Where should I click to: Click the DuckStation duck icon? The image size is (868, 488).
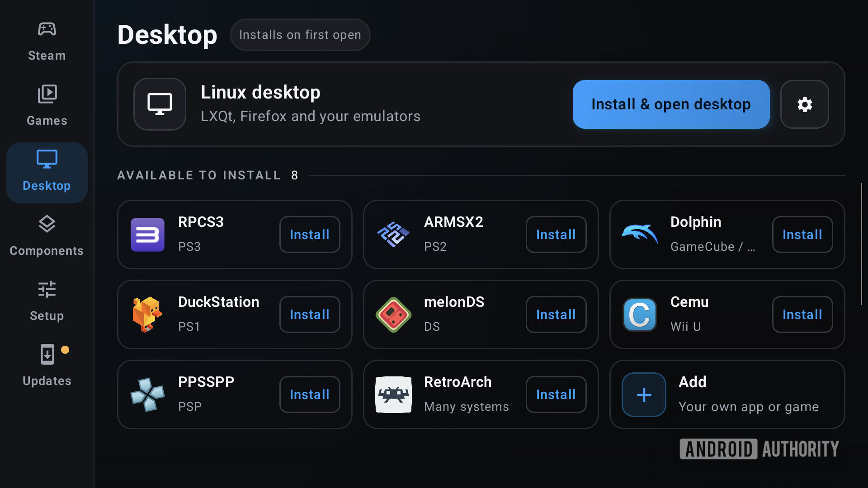147,314
